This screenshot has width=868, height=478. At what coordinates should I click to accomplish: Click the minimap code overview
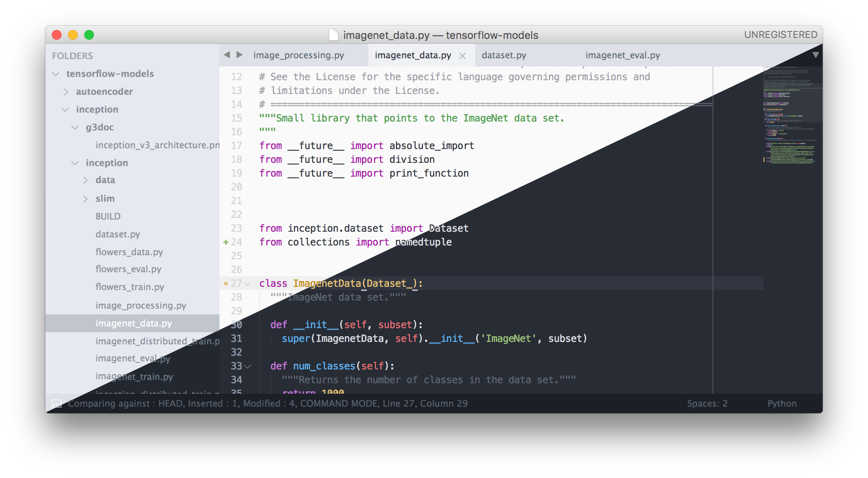click(x=789, y=117)
